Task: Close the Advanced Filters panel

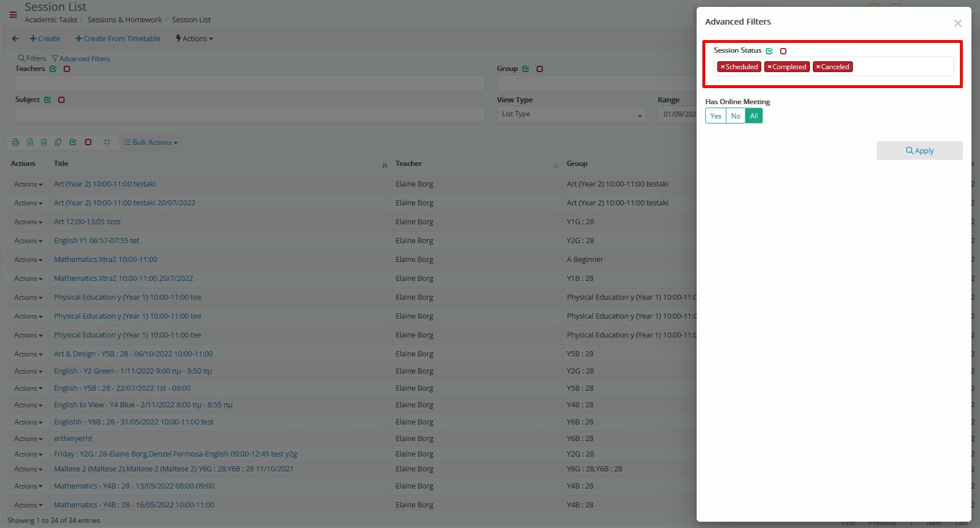Action: coord(958,23)
